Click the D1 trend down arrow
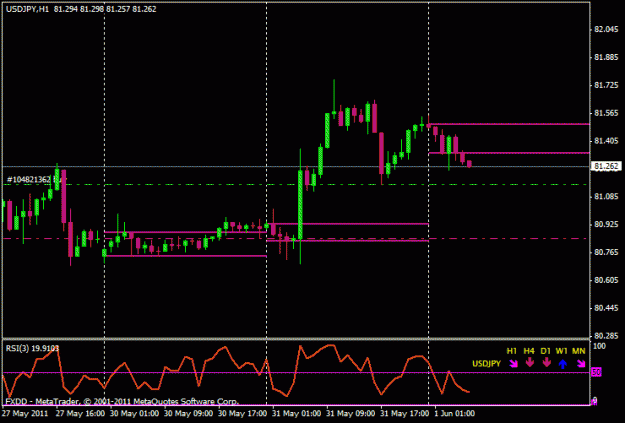The width and height of the screenshot is (625, 423). 546,363
